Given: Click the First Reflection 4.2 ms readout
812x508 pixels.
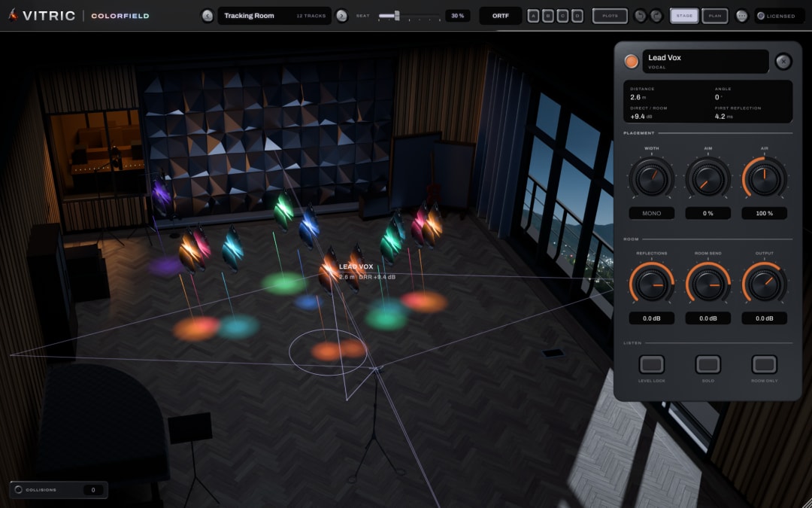Looking at the screenshot, I should pyautogui.click(x=724, y=117).
